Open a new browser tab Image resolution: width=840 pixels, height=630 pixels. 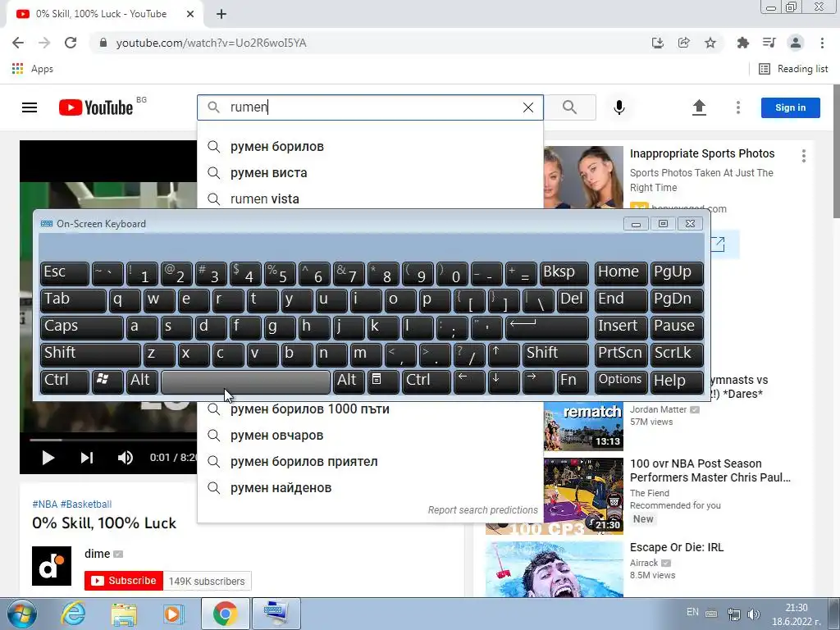tap(221, 14)
